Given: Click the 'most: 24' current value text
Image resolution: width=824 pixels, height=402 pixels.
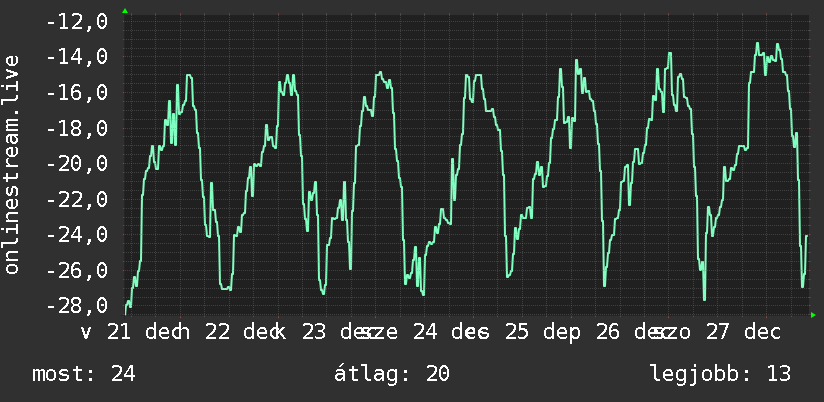Looking at the screenshot, I should (x=84, y=374).
